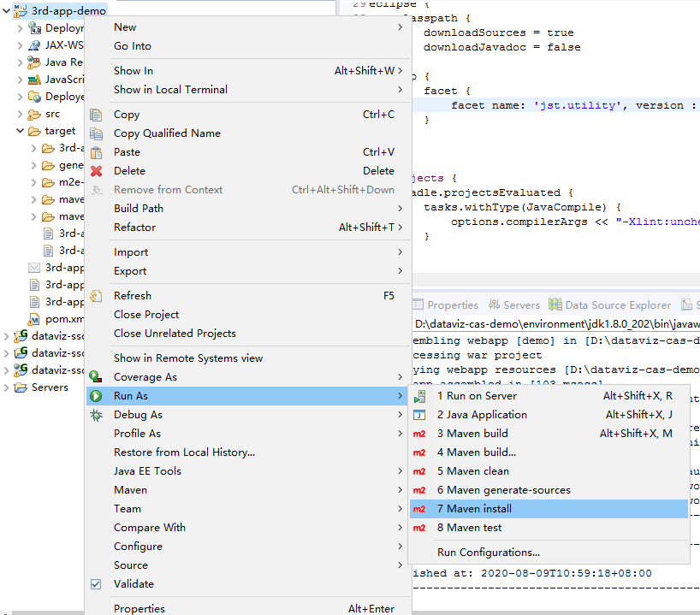This screenshot has width=700, height=615.
Task: Click m2 icon beside Maven build
Action: tap(419, 434)
